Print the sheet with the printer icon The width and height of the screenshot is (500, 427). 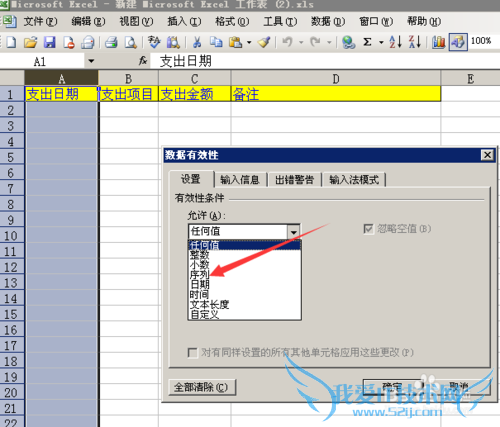pos(111,42)
